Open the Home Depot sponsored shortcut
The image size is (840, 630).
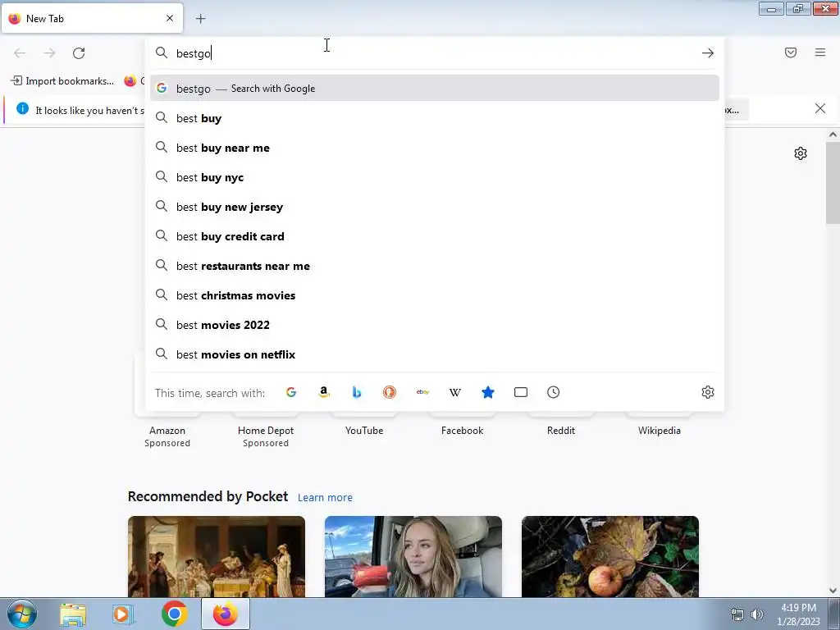pos(266,430)
